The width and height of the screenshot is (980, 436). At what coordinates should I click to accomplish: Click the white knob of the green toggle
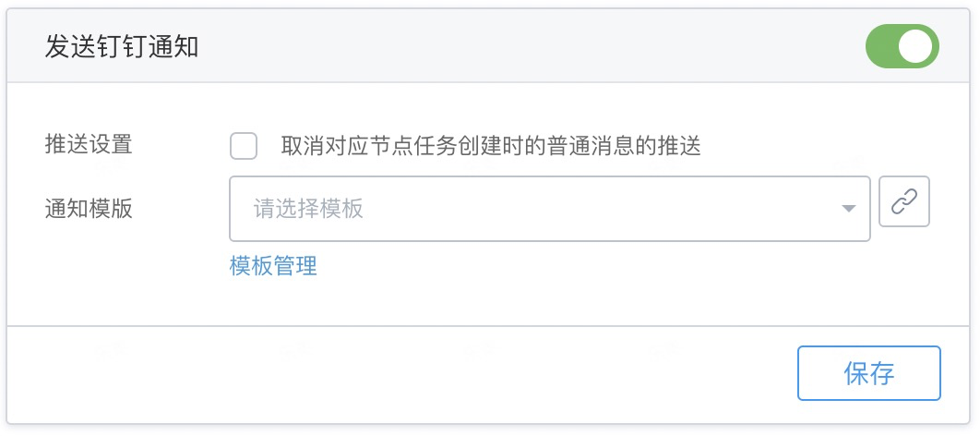click(916, 47)
